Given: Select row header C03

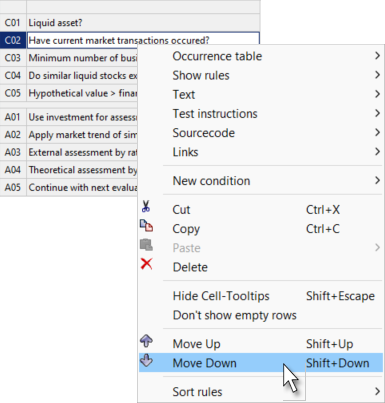Looking at the screenshot, I should click(13, 58).
